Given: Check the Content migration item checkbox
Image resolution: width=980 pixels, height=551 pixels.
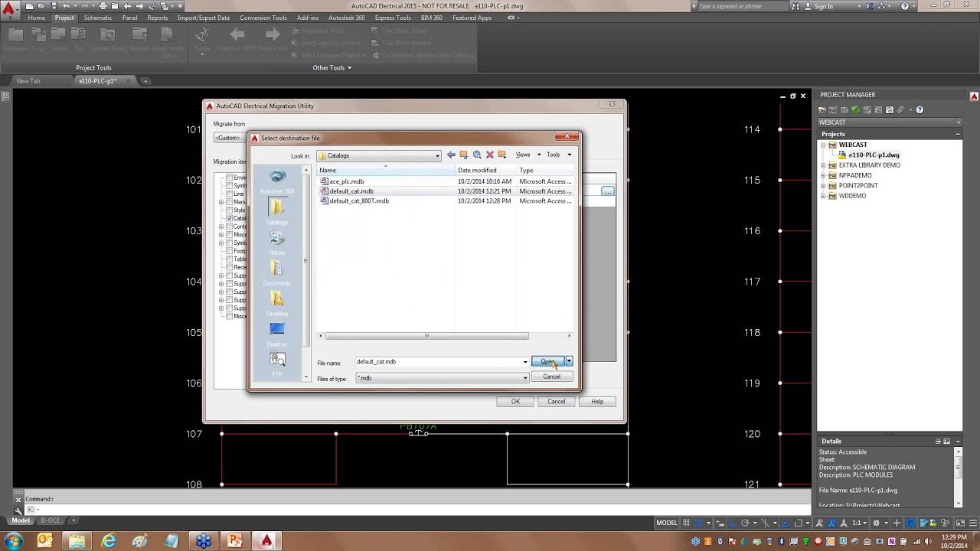Looking at the screenshot, I should pos(229,227).
